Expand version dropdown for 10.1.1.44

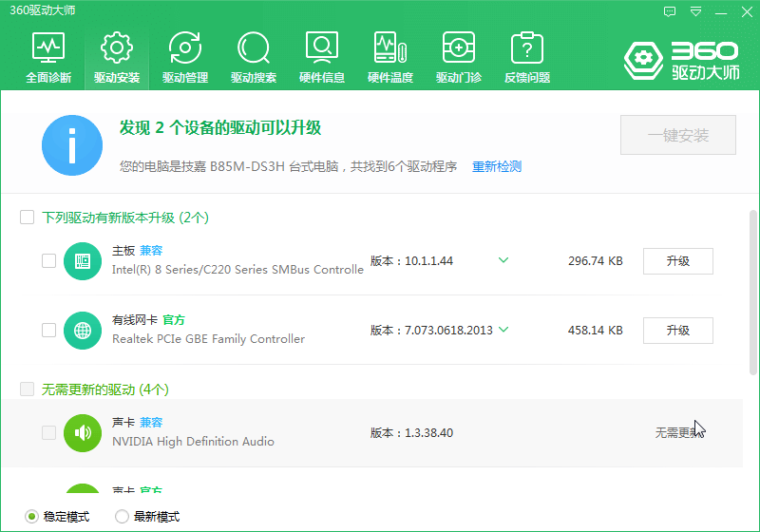point(503,260)
